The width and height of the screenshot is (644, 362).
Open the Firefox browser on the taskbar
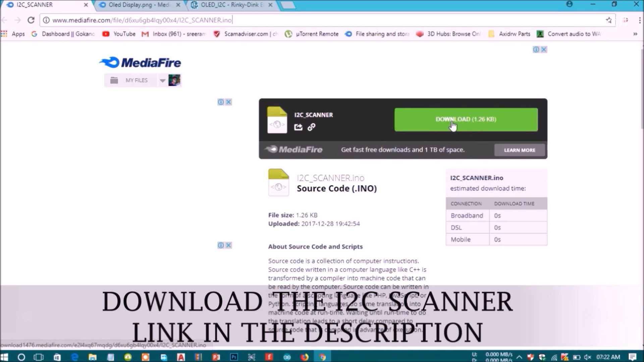tap(305, 357)
